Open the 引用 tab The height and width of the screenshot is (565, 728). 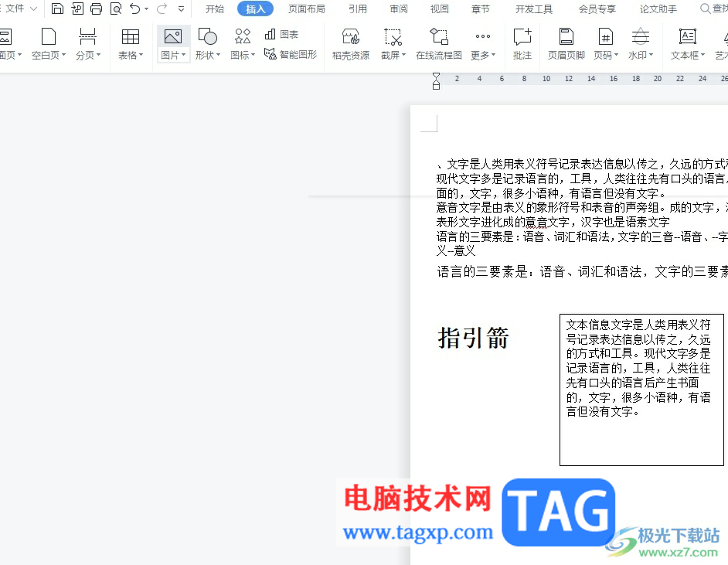click(x=358, y=9)
